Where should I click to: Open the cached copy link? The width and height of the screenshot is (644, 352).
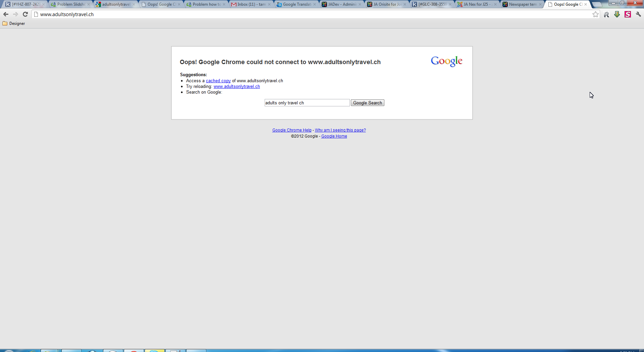218,81
